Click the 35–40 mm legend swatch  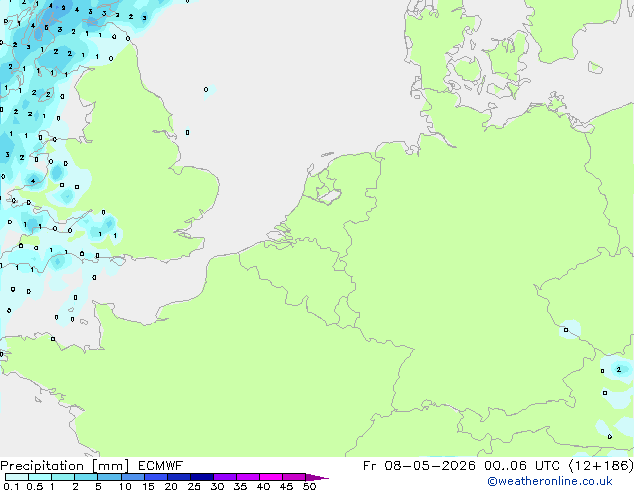pyautogui.click(x=248, y=477)
